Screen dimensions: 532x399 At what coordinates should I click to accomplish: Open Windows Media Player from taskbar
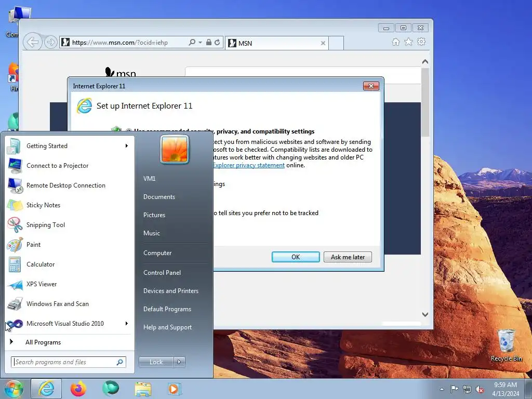(175, 389)
